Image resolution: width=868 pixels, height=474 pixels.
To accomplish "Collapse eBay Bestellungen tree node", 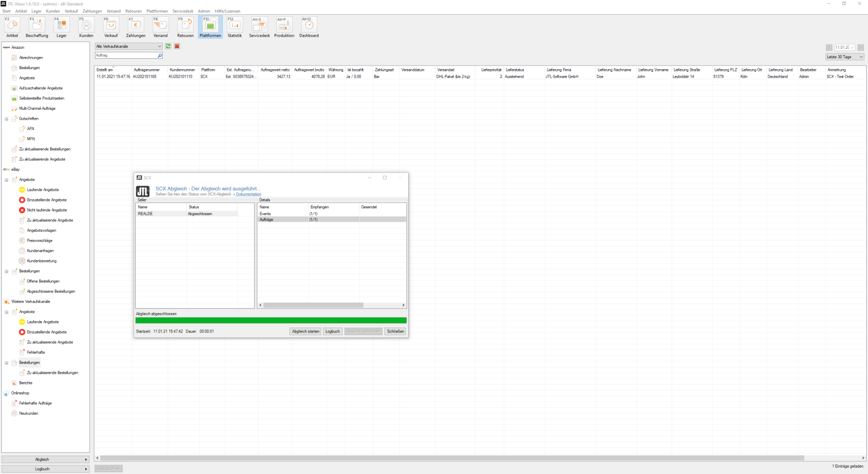I will [x=7, y=272].
